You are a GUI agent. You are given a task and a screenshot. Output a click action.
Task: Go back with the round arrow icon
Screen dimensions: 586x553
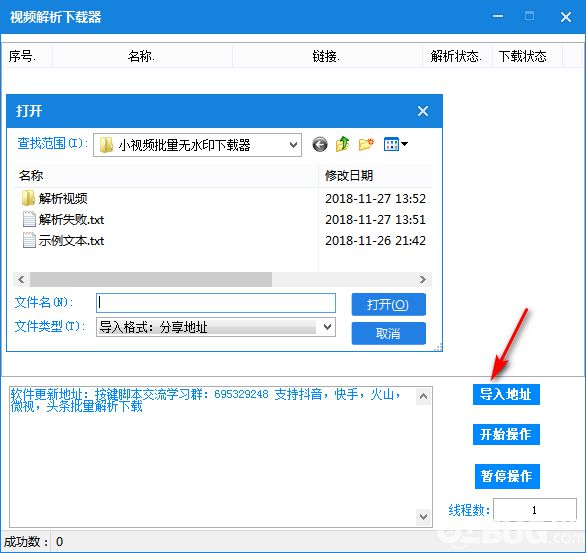coord(320,144)
